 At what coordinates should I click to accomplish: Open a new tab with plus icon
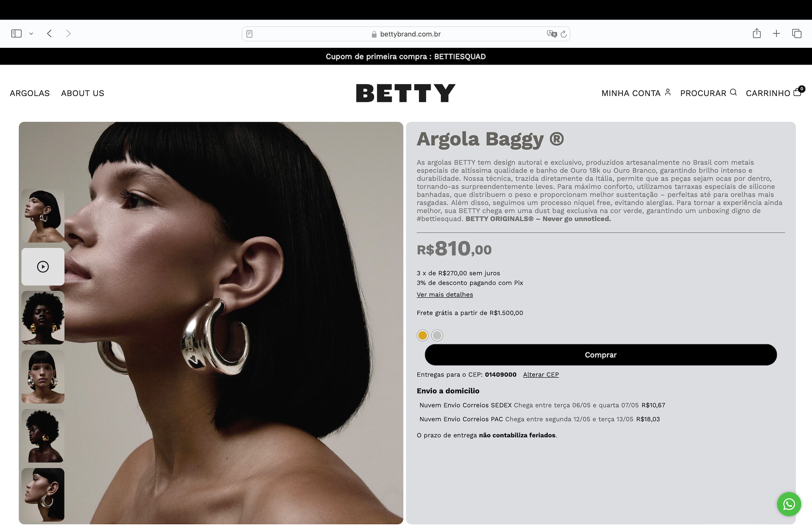(x=776, y=33)
